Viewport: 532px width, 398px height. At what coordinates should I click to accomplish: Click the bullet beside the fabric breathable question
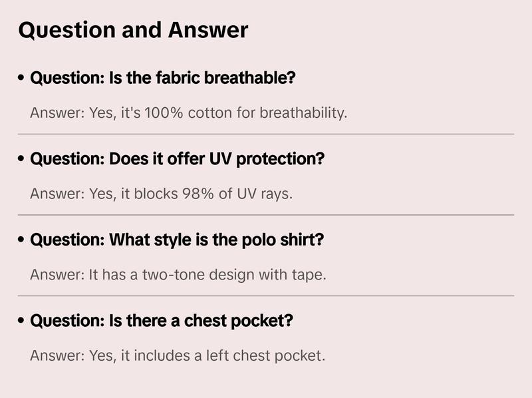22,79
